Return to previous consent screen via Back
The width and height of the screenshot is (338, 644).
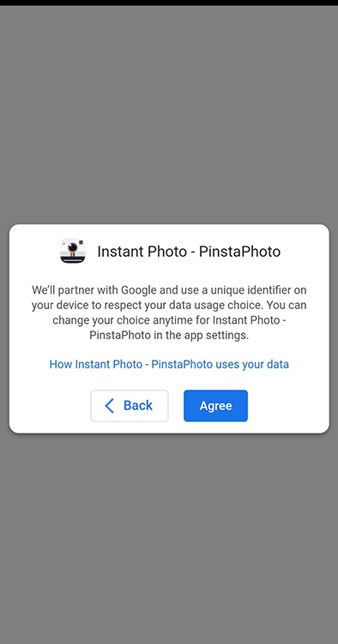click(x=130, y=405)
